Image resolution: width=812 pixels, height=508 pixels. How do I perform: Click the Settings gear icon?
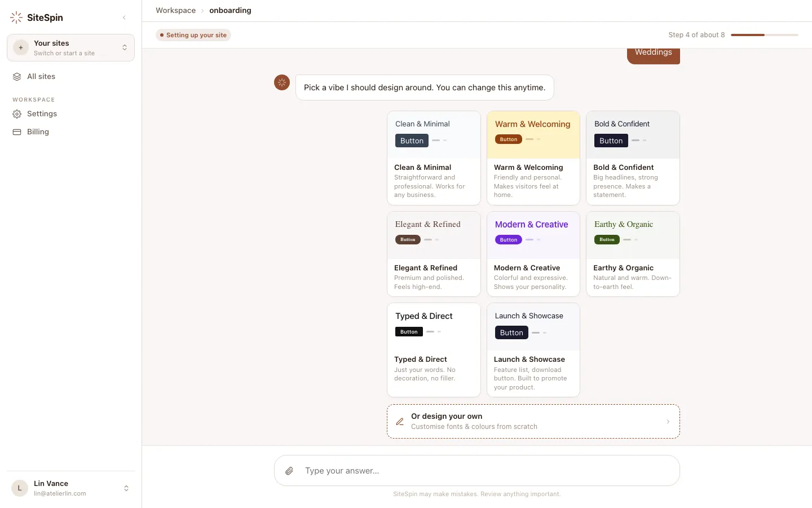[17, 114]
